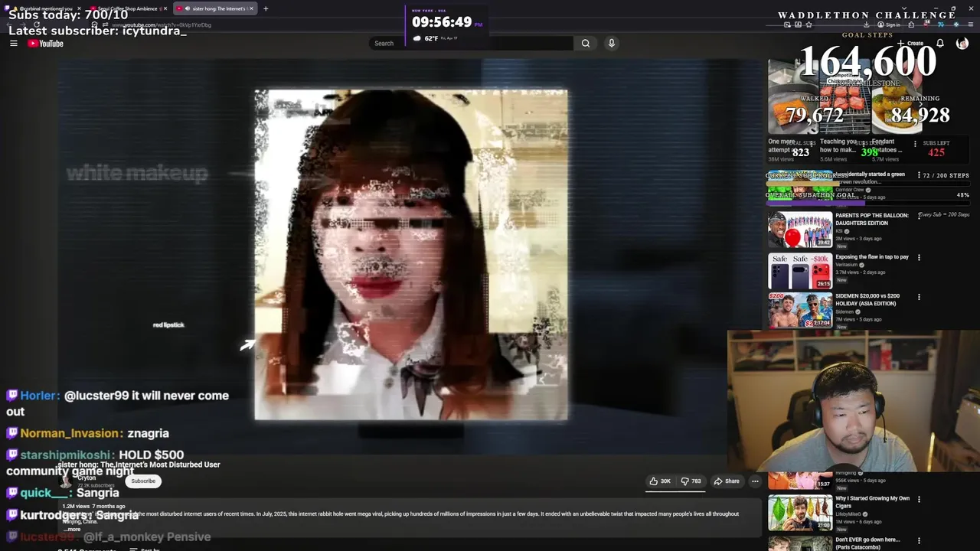Open options for the SIDEMEN holiday video

point(919,297)
